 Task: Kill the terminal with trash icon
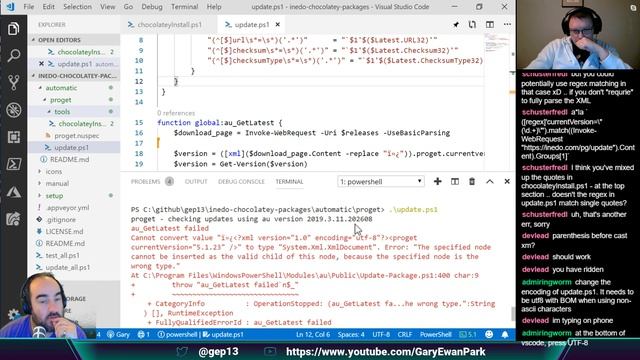tap(472, 182)
